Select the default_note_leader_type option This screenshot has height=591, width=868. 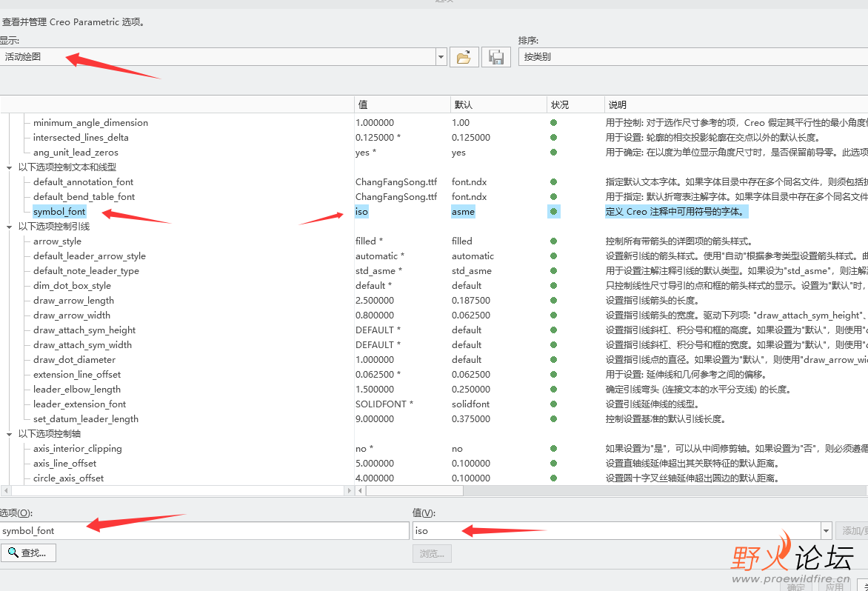(x=86, y=271)
